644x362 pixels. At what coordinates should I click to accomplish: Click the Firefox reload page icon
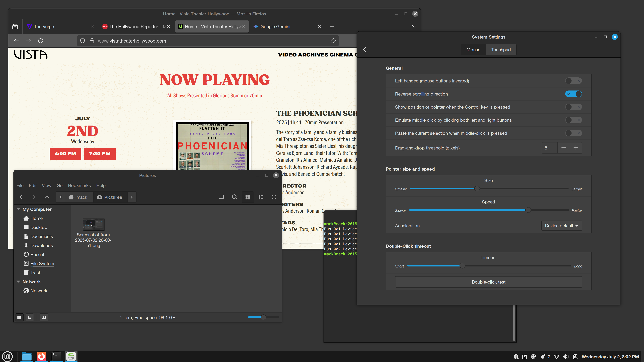[x=40, y=41]
